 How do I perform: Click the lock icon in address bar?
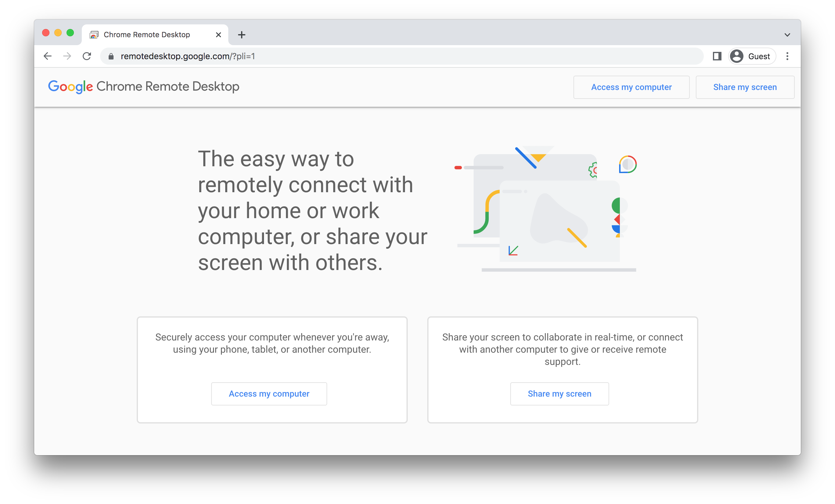111,56
